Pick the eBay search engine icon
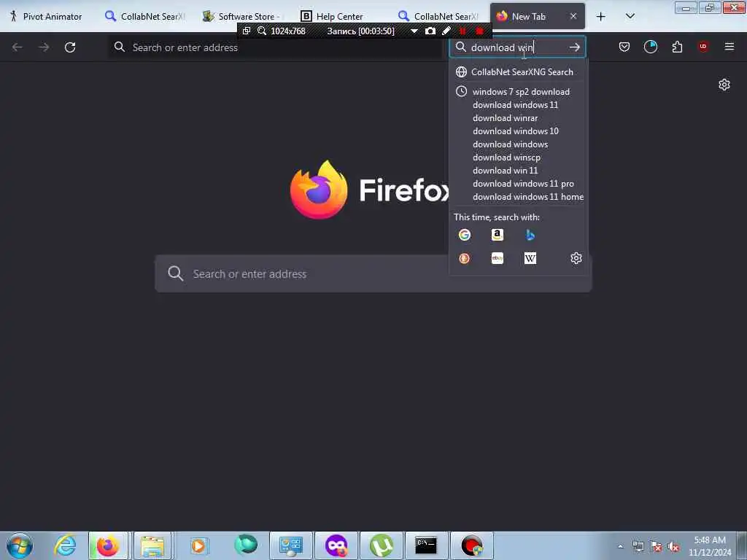Image resolution: width=747 pixels, height=560 pixels. pyautogui.click(x=498, y=258)
